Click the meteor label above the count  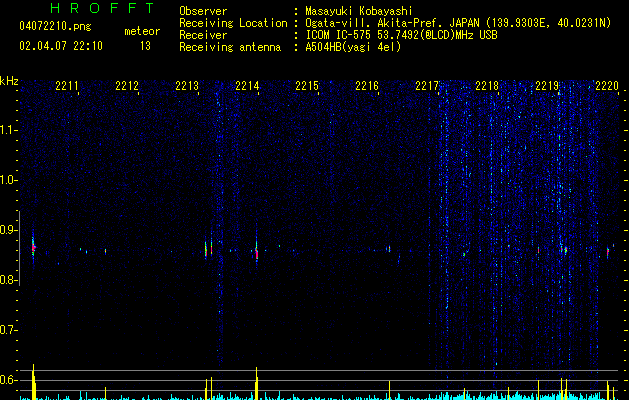click(x=142, y=31)
